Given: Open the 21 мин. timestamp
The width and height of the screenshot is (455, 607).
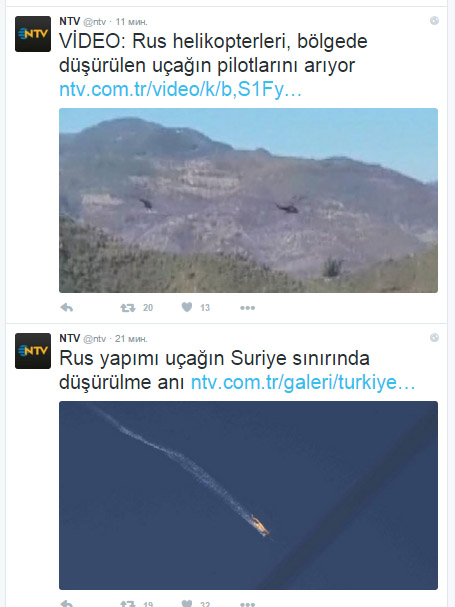Looking at the screenshot, I should click(131, 339).
